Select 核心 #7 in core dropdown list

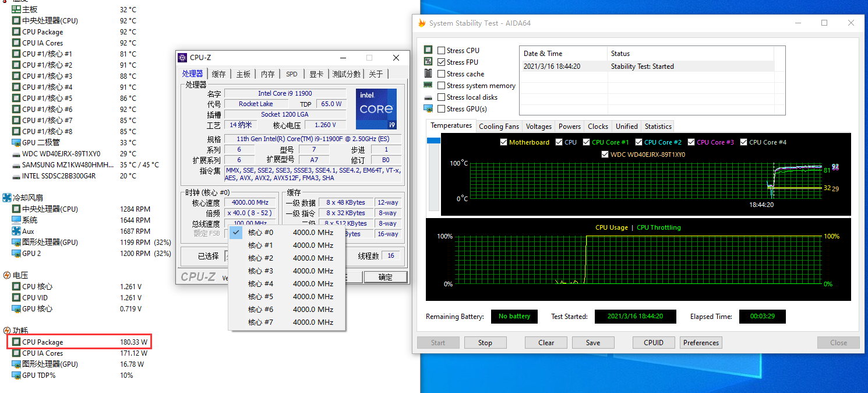pos(287,322)
